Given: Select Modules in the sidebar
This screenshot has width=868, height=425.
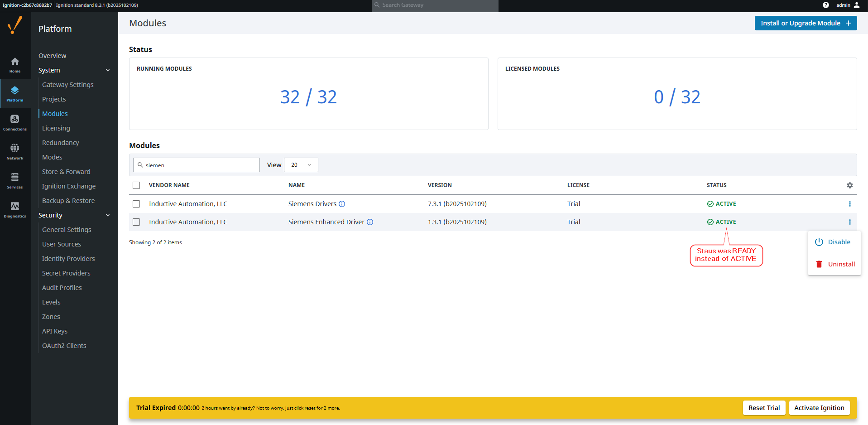Looking at the screenshot, I should [55, 114].
